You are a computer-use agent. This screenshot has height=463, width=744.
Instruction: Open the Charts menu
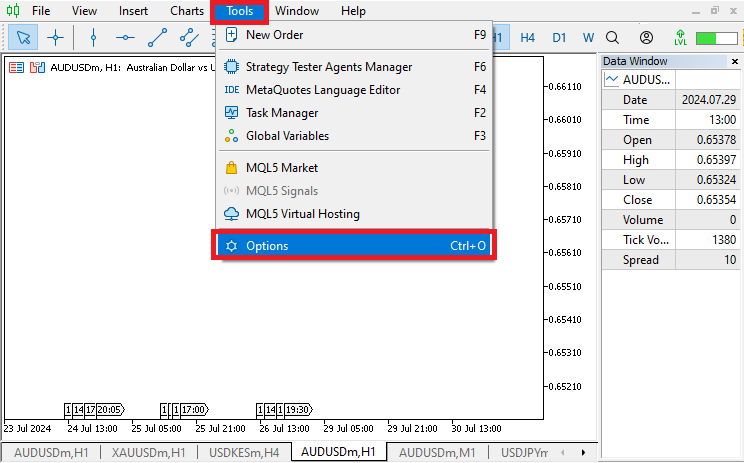pyautogui.click(x=187, y=10)
